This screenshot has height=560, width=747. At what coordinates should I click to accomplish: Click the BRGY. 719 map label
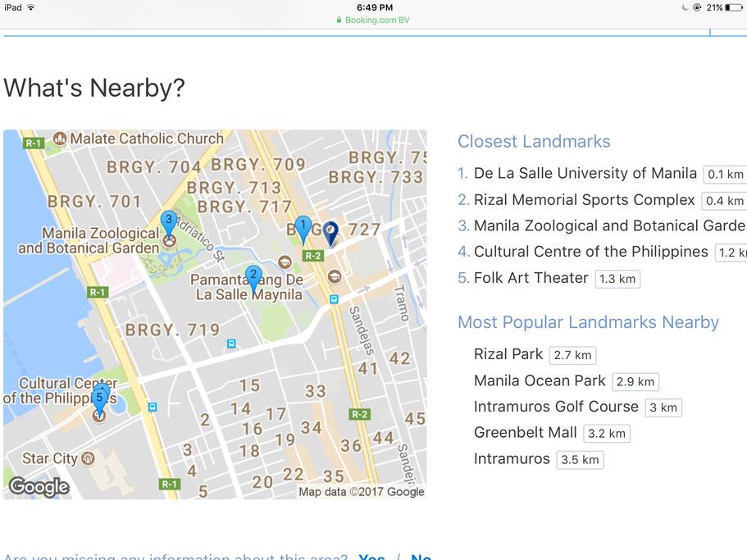(172, 330)
